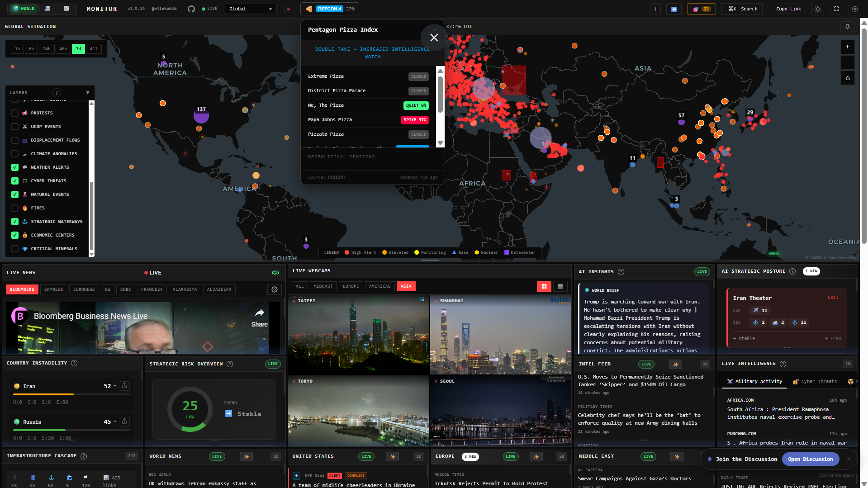Pin the Global Situation map panel

click(848, 27)
